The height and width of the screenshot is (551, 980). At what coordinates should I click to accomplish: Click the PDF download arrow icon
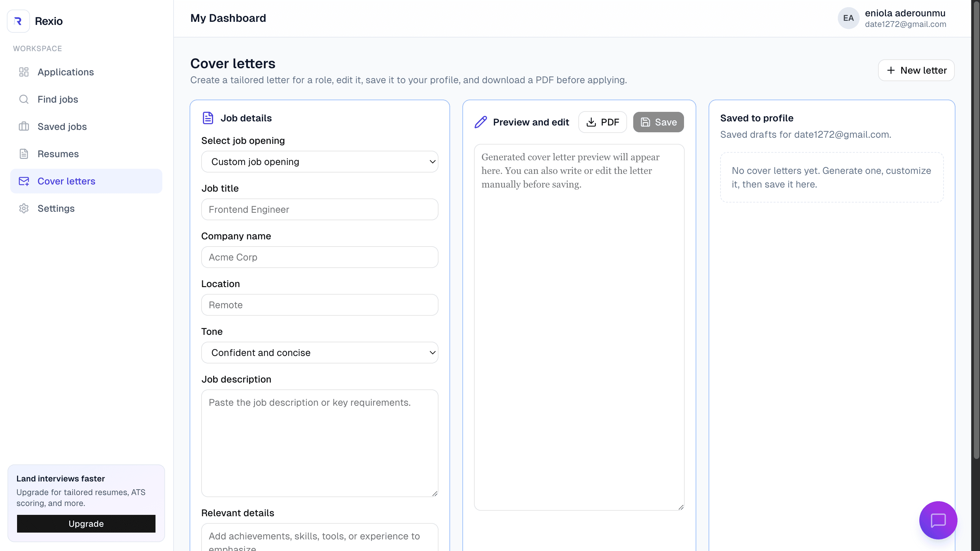pyautogui.click(x=591, y=122)
